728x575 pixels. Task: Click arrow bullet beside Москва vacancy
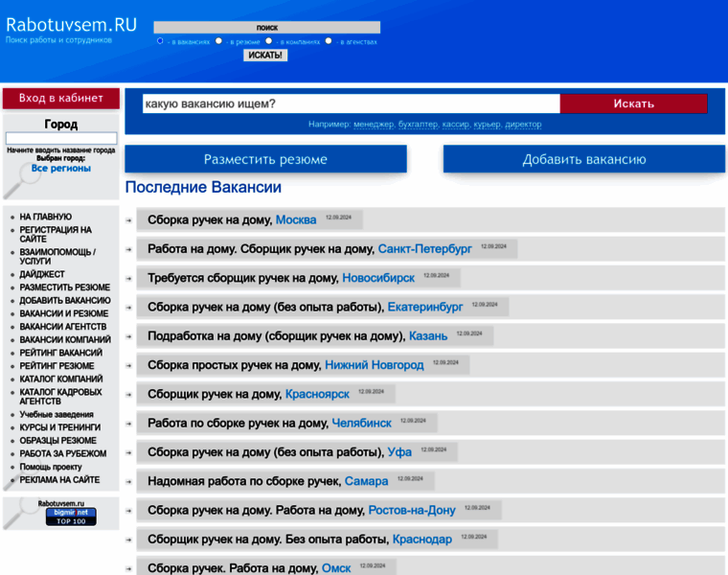pos(129,220)
